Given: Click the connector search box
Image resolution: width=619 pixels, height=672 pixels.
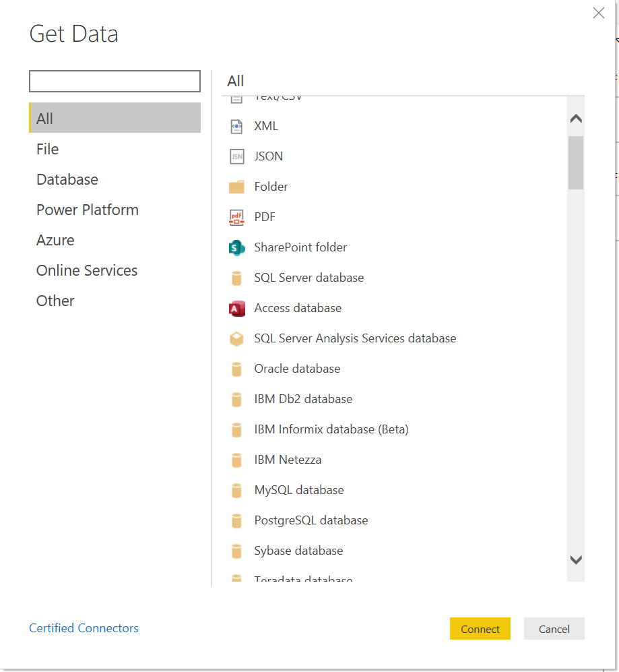Looking at the screenshot, I should 115,82.
